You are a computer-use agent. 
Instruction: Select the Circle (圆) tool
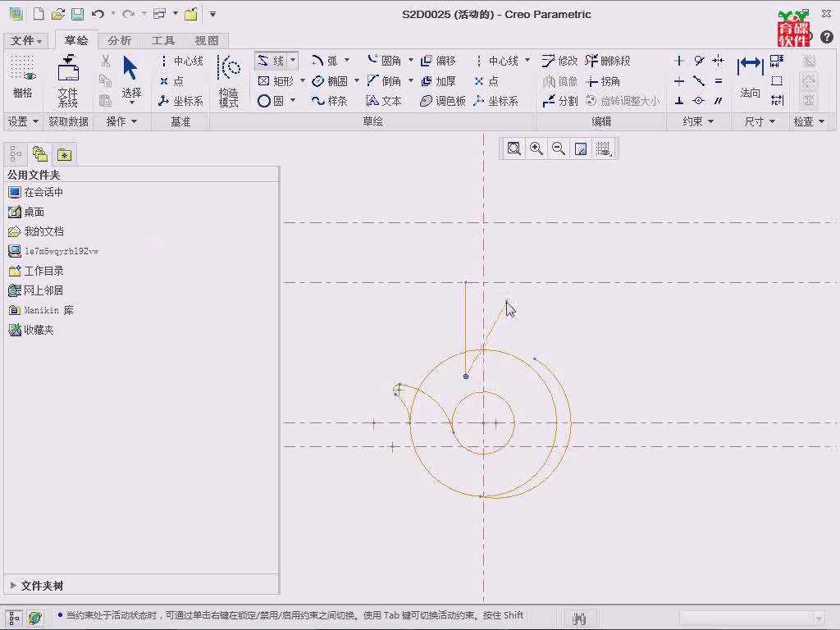coord(271,101)
